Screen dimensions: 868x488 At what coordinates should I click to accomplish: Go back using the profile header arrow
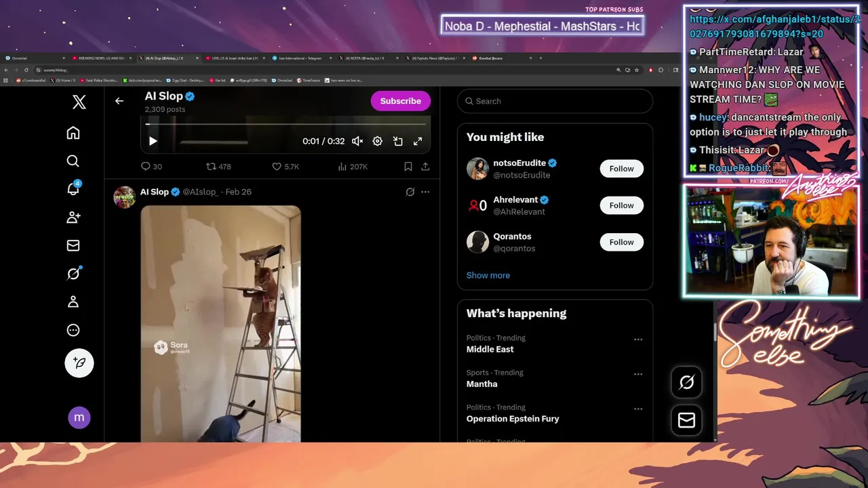click(119, 101)
